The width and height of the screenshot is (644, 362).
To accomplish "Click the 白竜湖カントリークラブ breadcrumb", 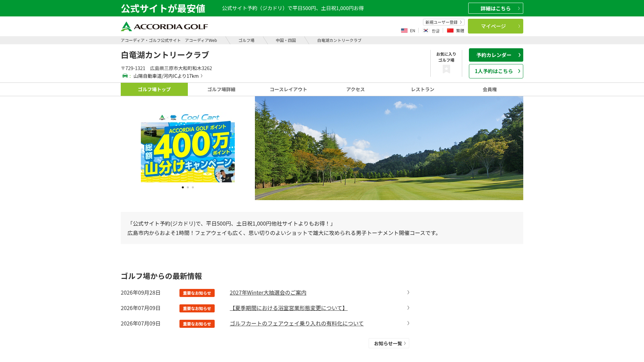I will 339,40.
